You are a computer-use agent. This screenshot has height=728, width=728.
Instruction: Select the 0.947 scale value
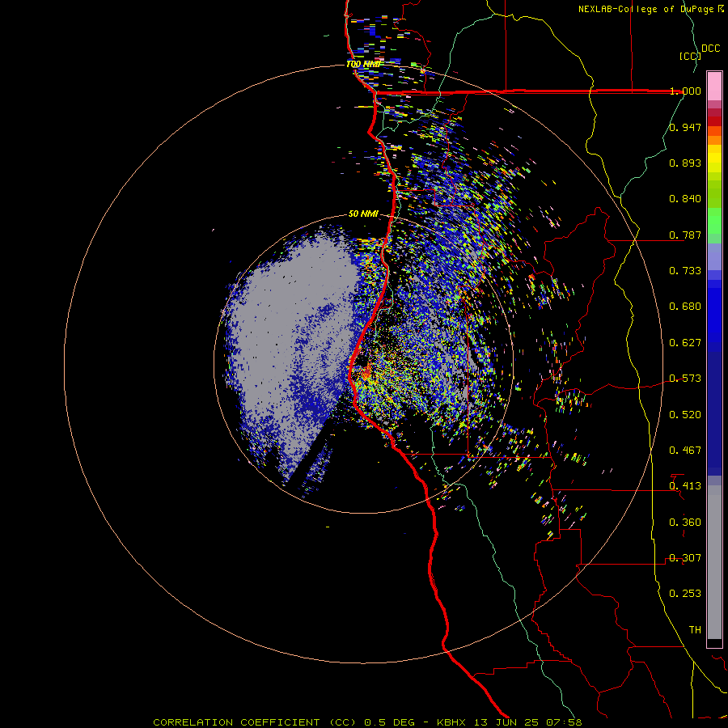(685, 127)
